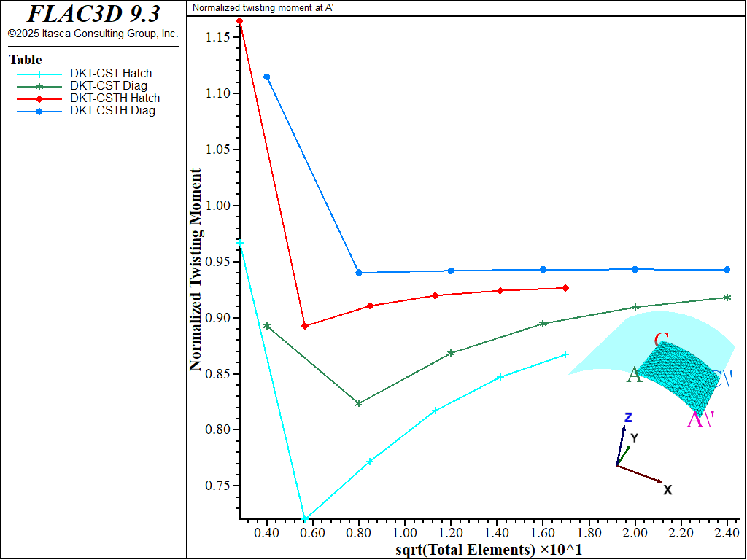This screenshot has height=560, width=747.
Task: Select the DKT-CST Diag legend entry
Action: coord(109,86)
